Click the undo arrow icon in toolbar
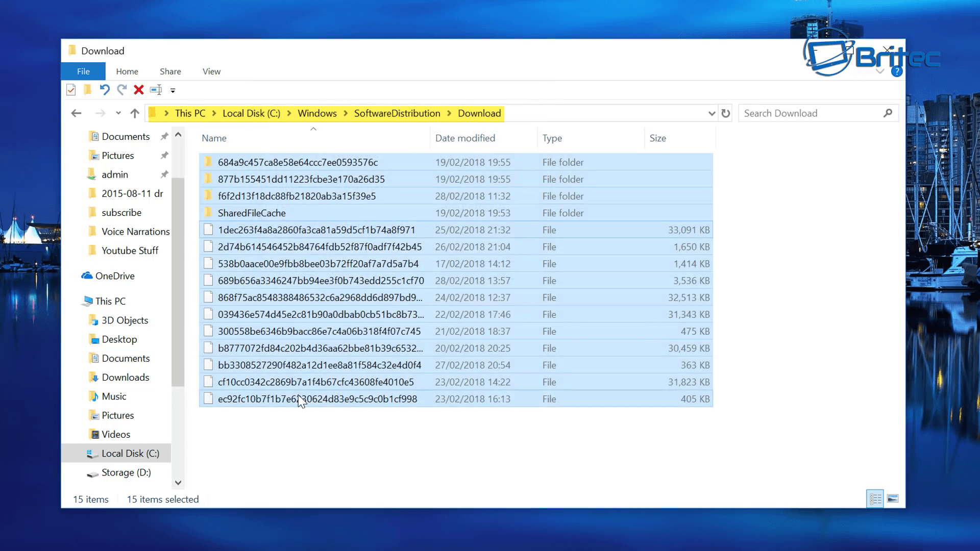The image size is (980, 551). pyautogui.click(x=104, y=89)
